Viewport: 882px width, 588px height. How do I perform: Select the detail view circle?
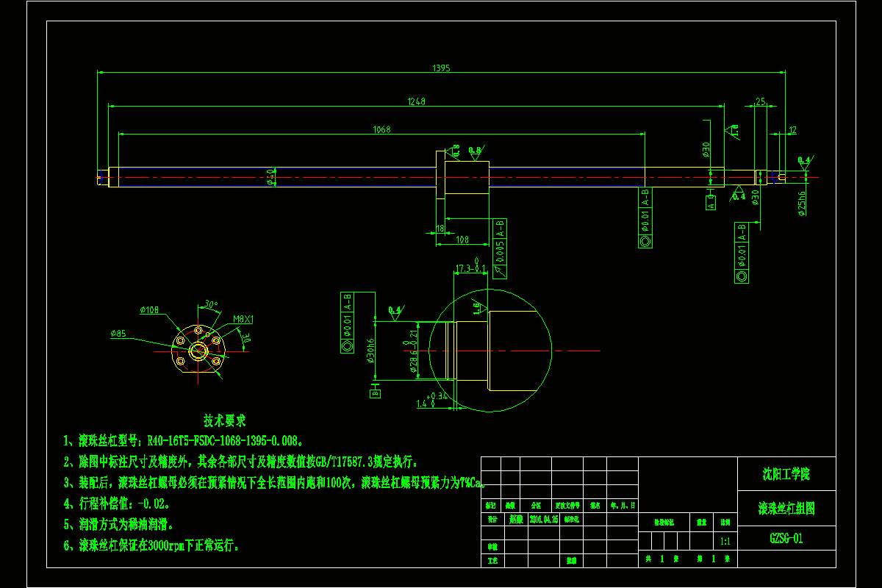(490, 351)
